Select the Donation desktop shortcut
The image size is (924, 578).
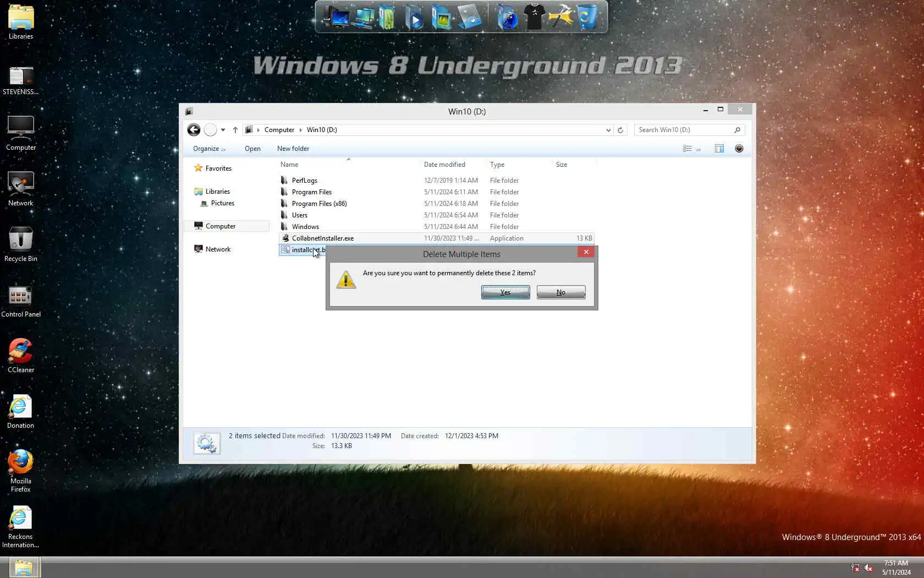21,411
